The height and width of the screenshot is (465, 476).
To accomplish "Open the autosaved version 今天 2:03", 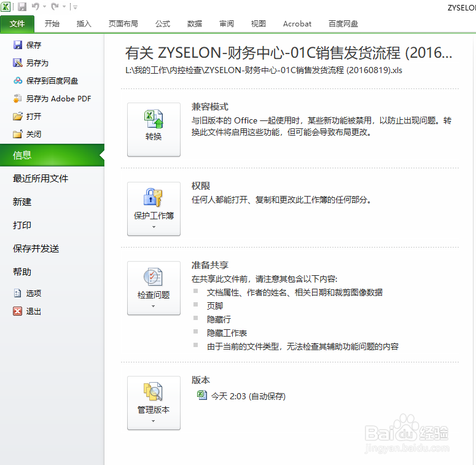I will tap(248, 396).
